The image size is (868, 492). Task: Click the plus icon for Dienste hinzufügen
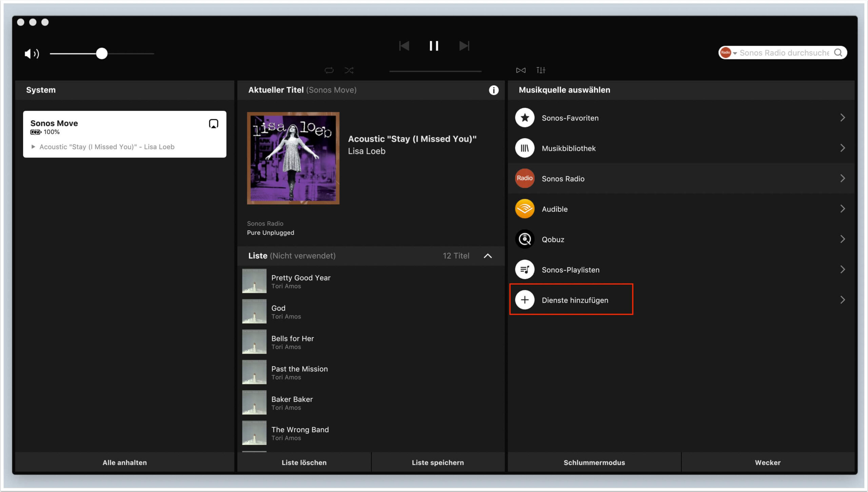(x=525, y=300)
